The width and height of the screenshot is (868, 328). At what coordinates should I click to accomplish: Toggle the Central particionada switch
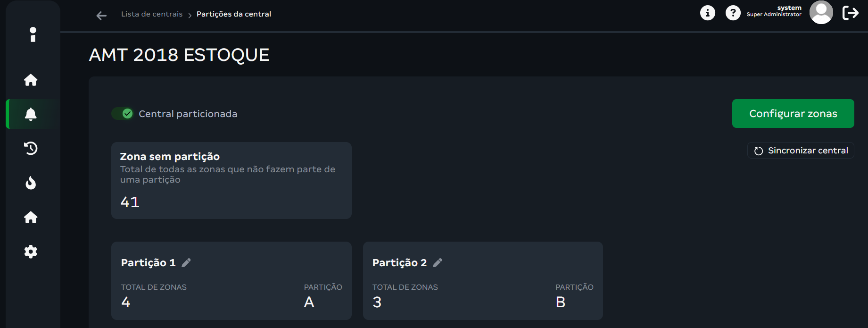click(123, 114)
